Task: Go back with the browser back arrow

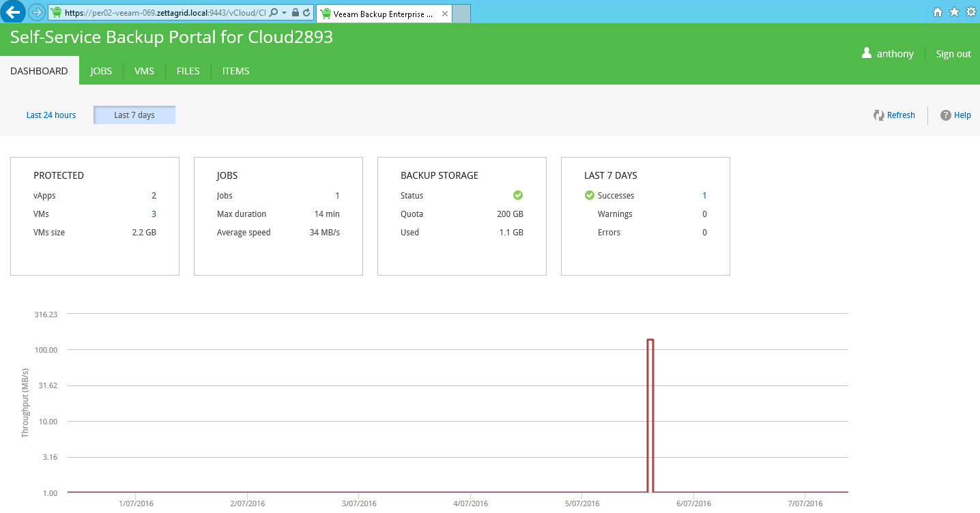Action: point(13,12)
